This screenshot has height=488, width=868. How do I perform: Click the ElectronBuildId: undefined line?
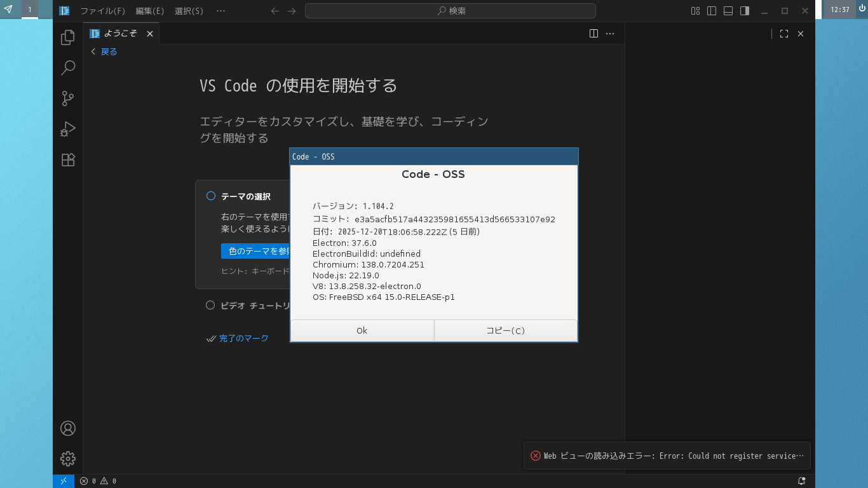point(366,254)
